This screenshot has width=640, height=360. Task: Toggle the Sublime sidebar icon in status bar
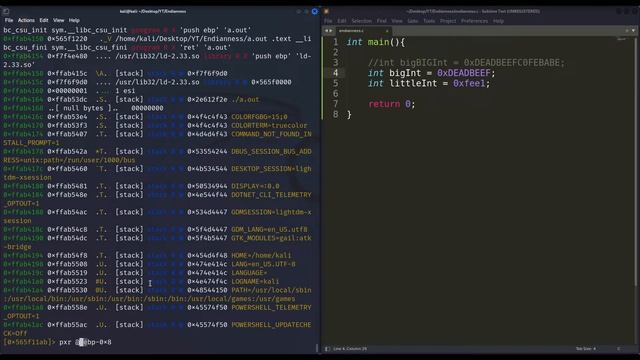pyautogui.click(x=327, y=349)
